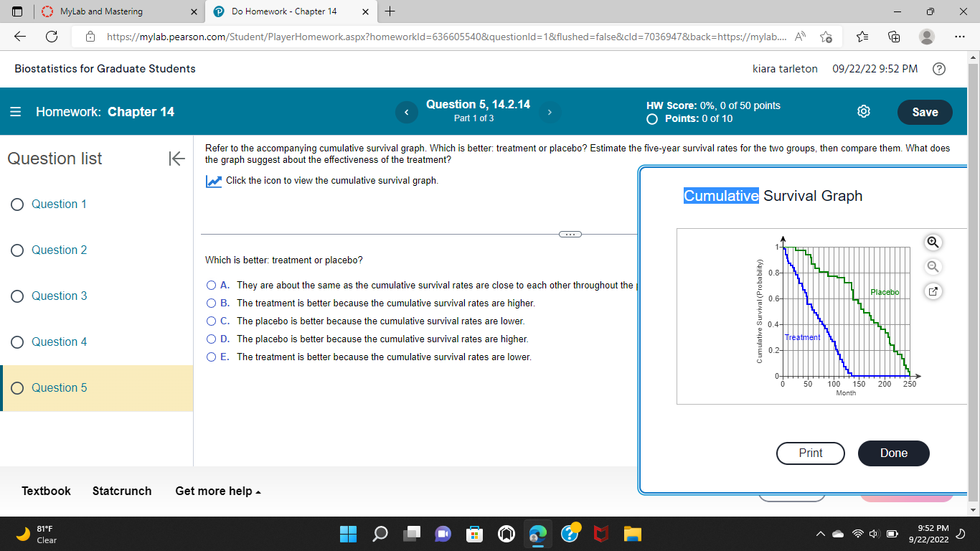Expand the Get more help menu
The image size is (980, 551).
pos(218,491)
